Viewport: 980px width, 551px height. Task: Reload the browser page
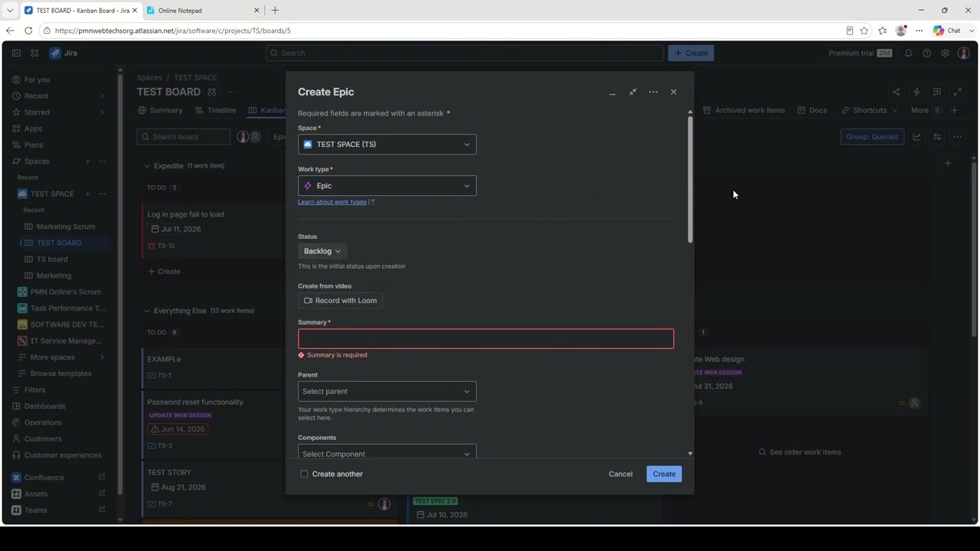[x=28, y=31]
